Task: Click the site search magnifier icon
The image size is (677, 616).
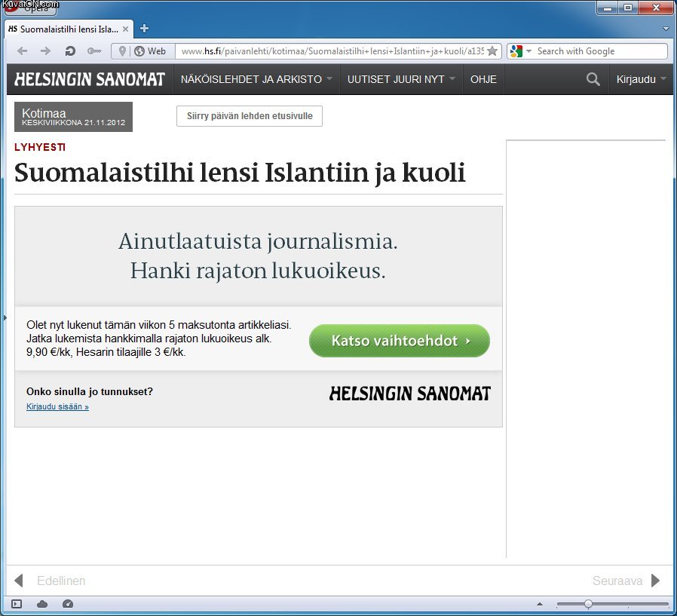Action: pyautogui.click(x=593, y=79)
